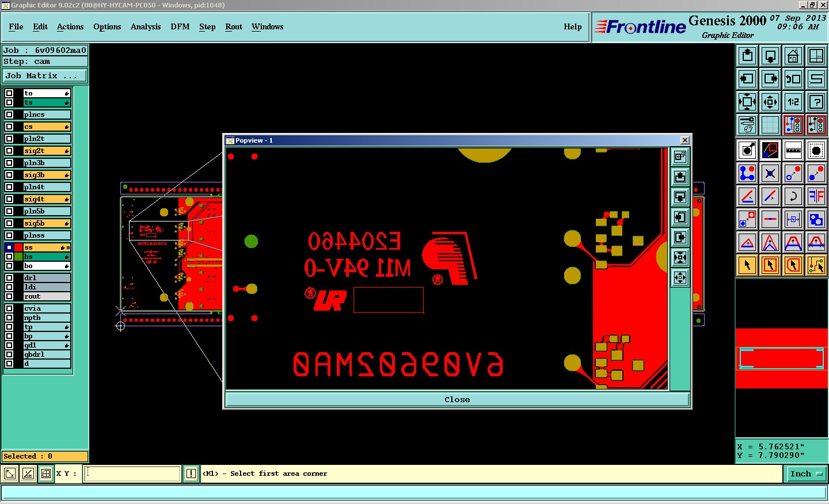Click the red color swatch of layer ss
The height and width of the screenshot is (504, 829).
(19, 247)
